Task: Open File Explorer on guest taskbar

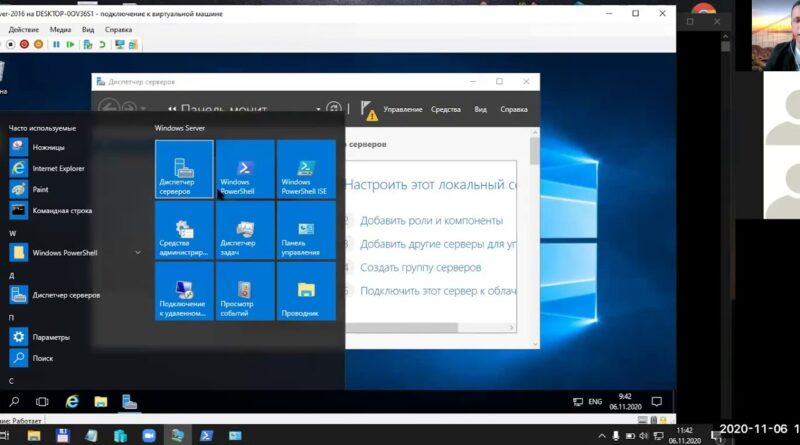Action: [101, 402]
